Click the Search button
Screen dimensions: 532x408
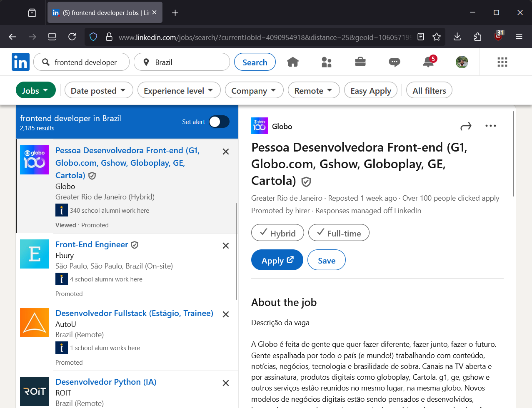click(x=255, y=62)
